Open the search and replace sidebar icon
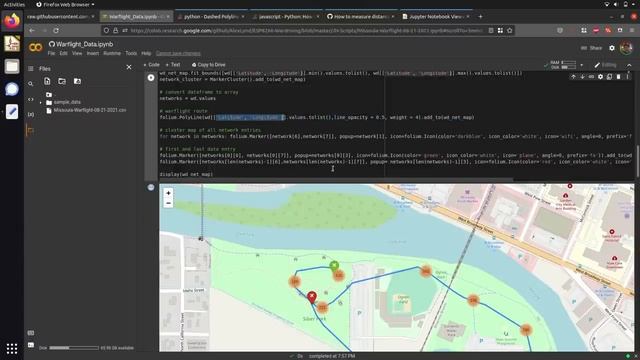The width and height of the screenshot is (640, 360). pyautogui.click(x=31, y=84)
